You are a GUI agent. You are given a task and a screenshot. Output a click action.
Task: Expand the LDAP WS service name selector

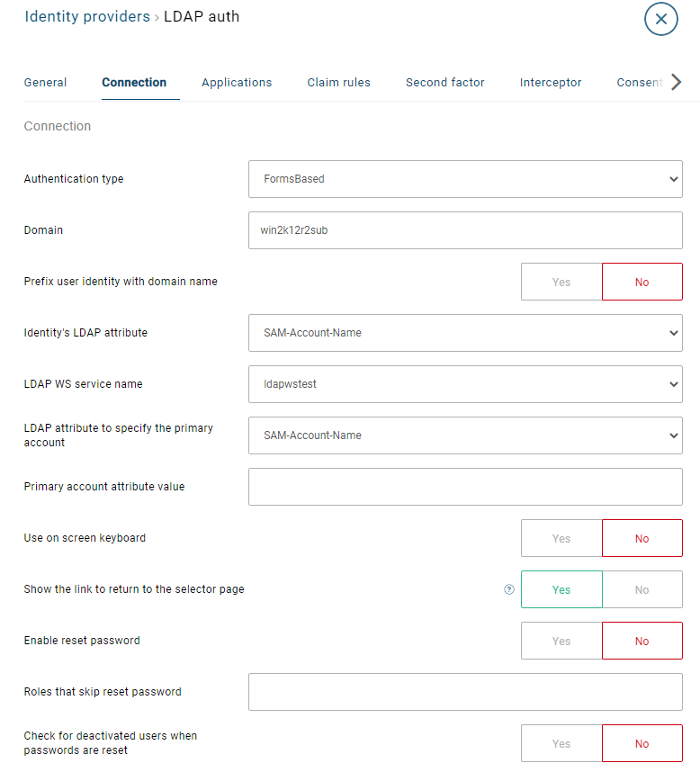[x=465, y=384]
